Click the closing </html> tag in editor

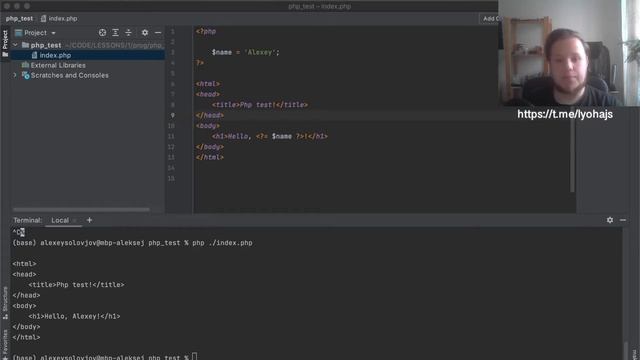[210, 157]
